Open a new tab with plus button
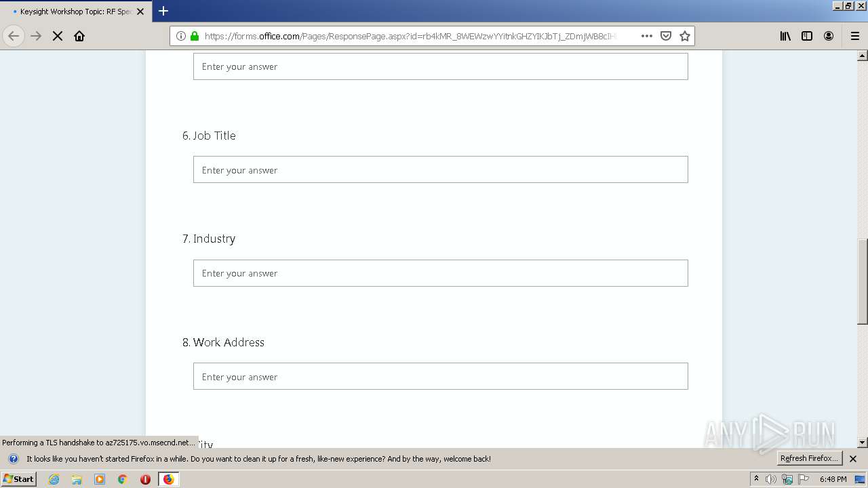 pos(163,11)
